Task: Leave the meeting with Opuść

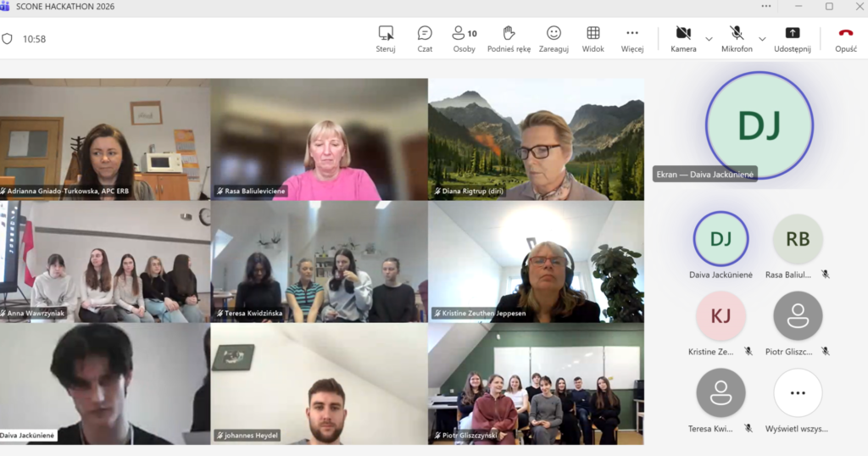Action: pyautogui.click(x=846, y=38)
